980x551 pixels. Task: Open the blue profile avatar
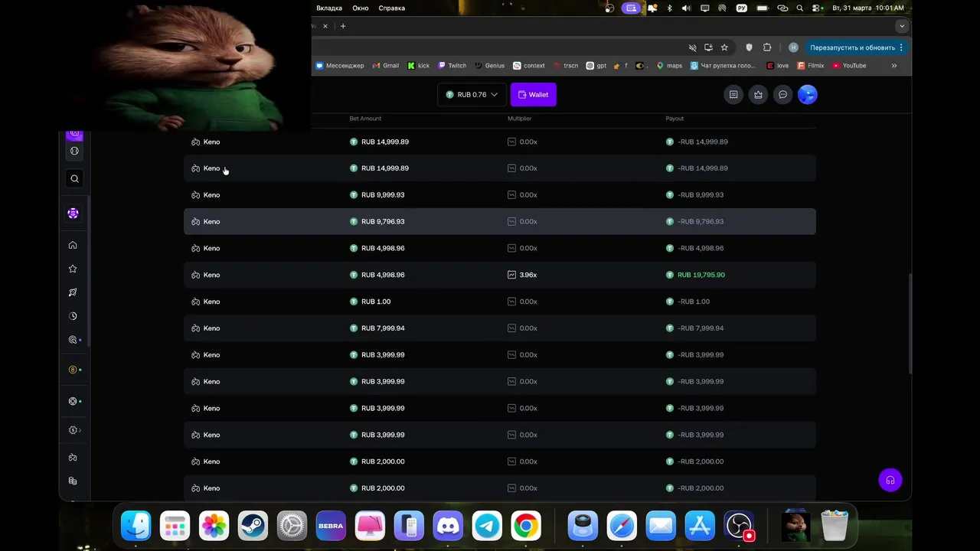tap(808, 95)
